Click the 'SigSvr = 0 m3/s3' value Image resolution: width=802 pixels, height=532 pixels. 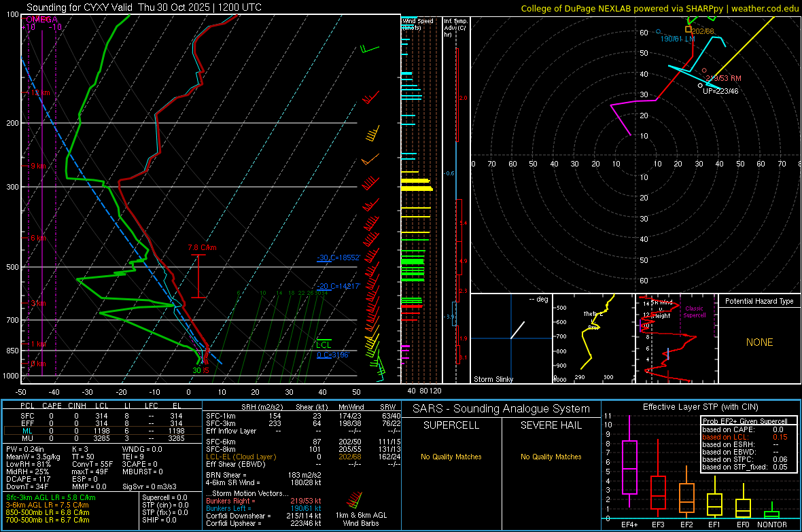point(150,486)
